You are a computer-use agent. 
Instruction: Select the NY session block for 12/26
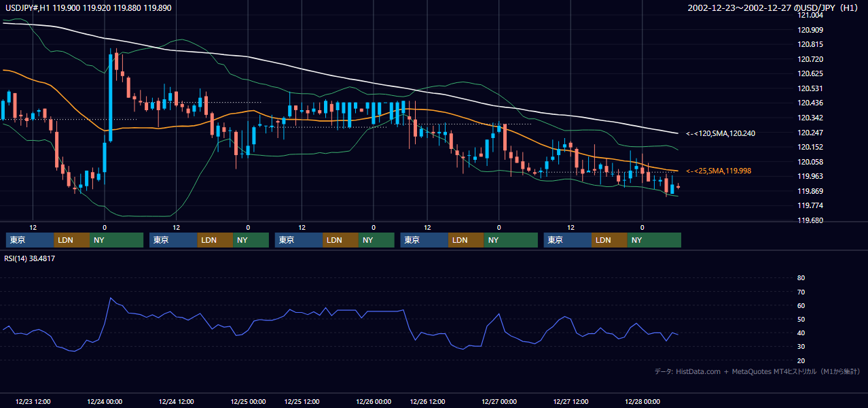(511, 240)
